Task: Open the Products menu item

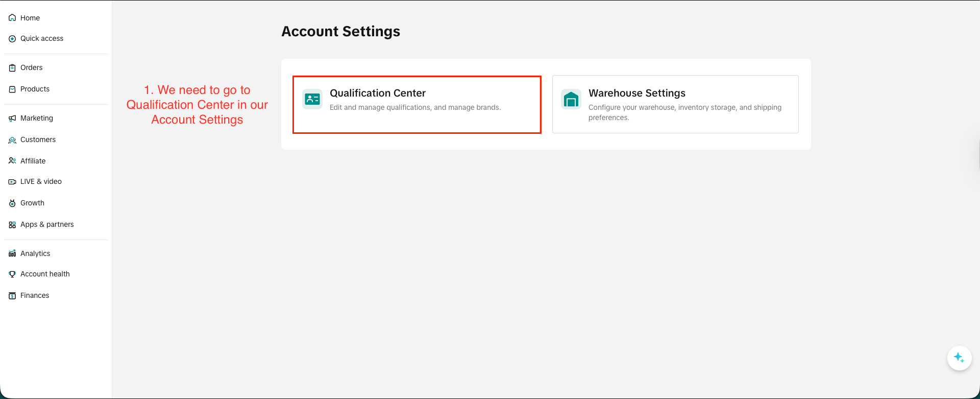Action: (35, 89)
